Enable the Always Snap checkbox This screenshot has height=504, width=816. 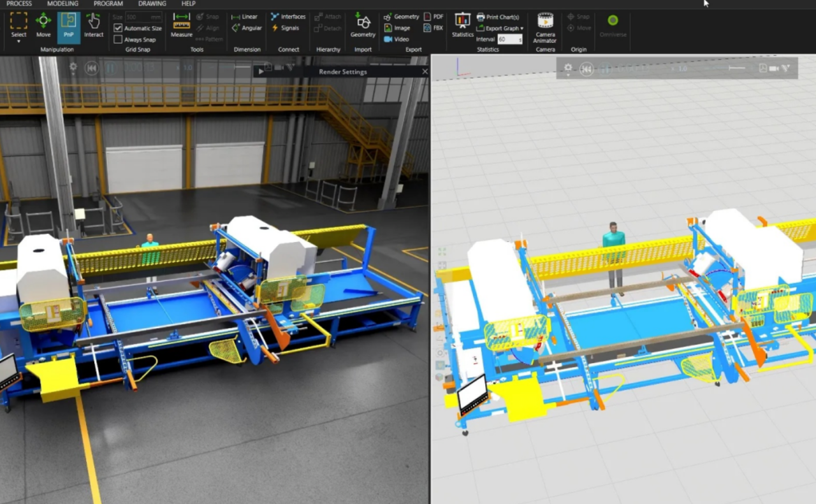118,40
